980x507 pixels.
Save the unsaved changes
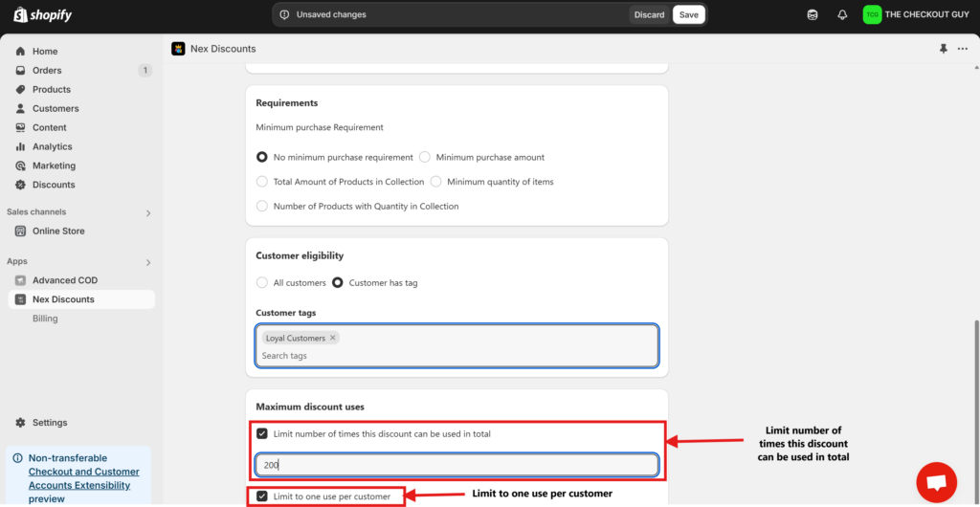689,14
